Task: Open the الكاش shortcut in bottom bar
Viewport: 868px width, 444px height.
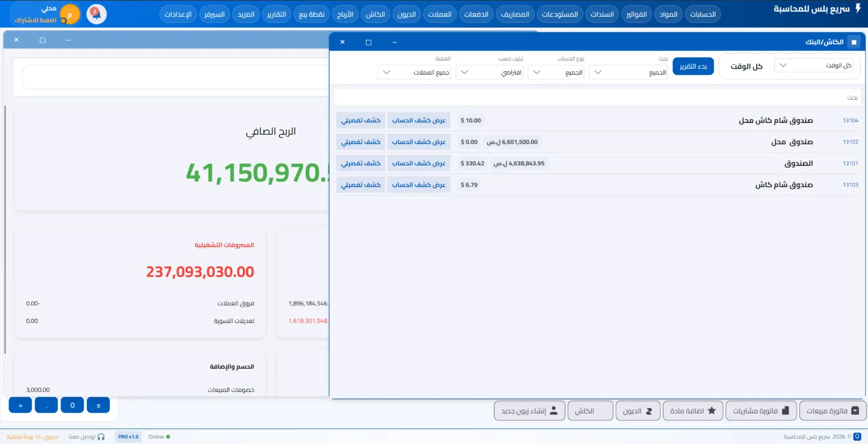Action: pos(590,411)
